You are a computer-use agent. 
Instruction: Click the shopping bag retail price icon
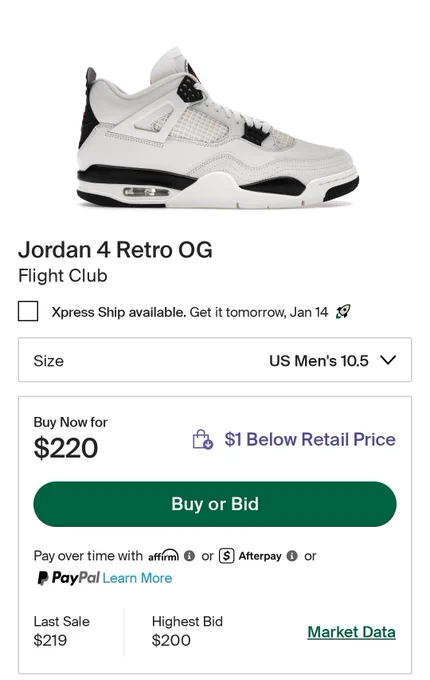202,439
